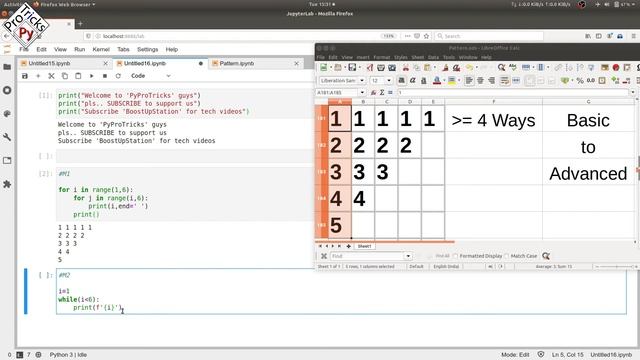640x360 pixels.
Task: Click the Firefox Search box
Action: 489,36
